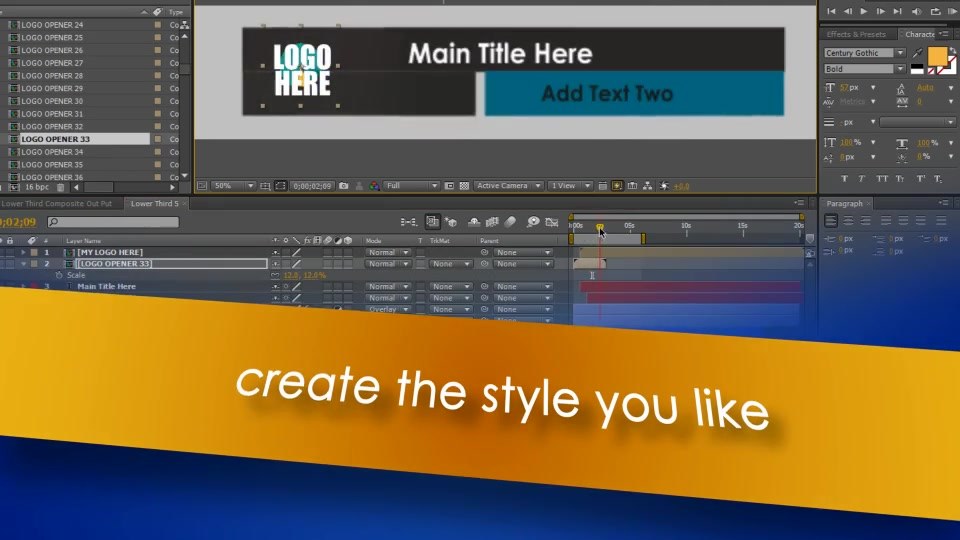Open the 50% magnification dropdown

(233, 186)
